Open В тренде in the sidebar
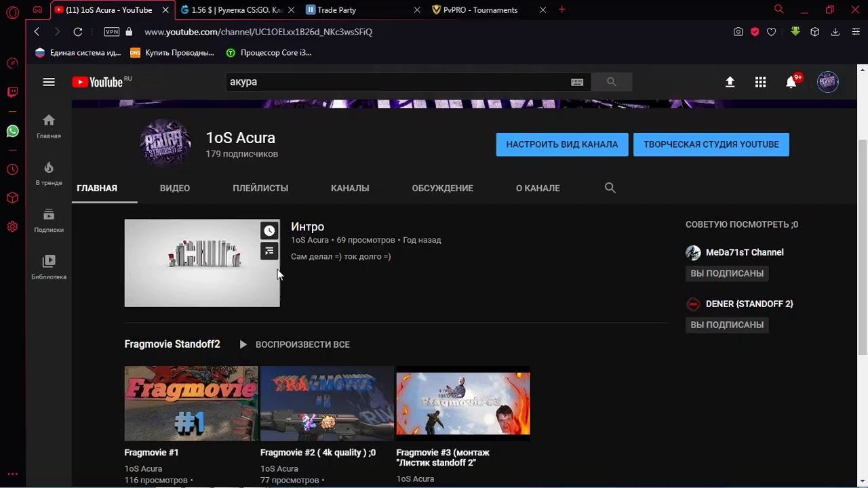The image size is (868, 488). click(x=49, y=173)
